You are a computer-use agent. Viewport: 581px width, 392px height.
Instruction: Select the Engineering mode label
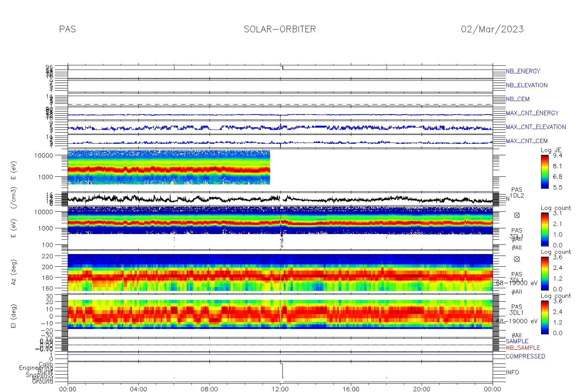[x=36, y=368]
